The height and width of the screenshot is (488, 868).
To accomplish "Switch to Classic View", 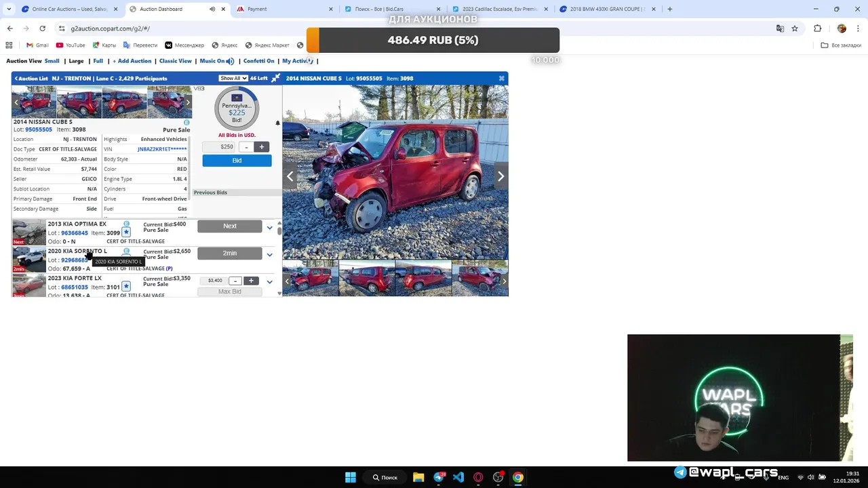I will 176,61.
